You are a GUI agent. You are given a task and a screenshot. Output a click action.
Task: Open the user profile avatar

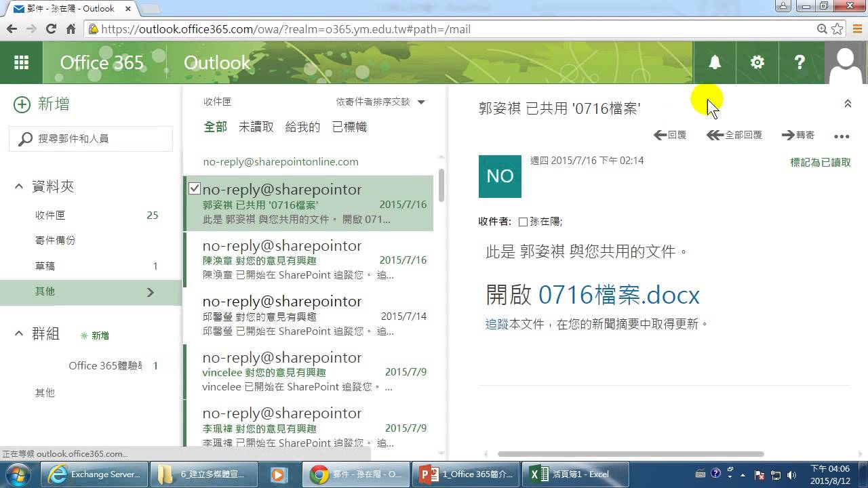point(846,62)
